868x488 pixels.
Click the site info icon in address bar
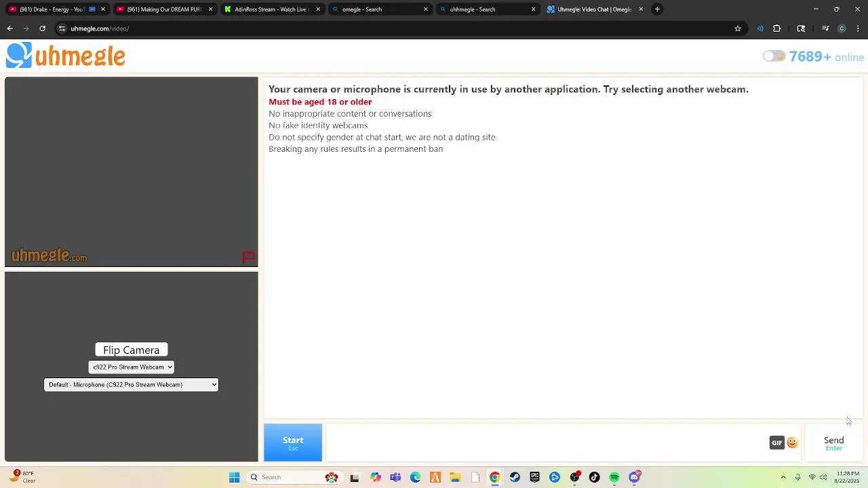point(62,28)
